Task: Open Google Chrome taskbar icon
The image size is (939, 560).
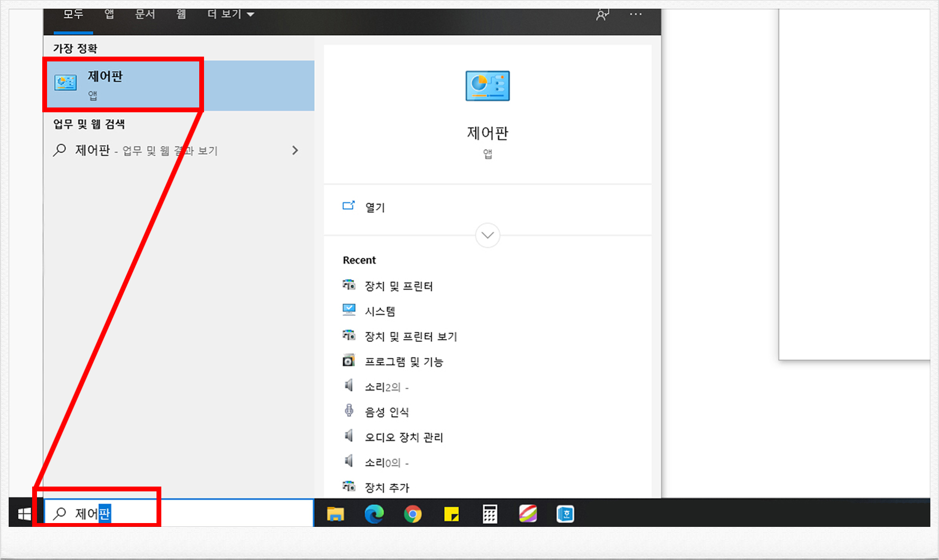Action: [412, 514]
